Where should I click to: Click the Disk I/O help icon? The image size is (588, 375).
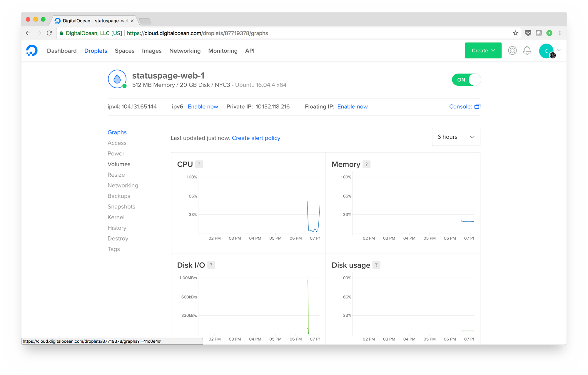coord(211,265)
